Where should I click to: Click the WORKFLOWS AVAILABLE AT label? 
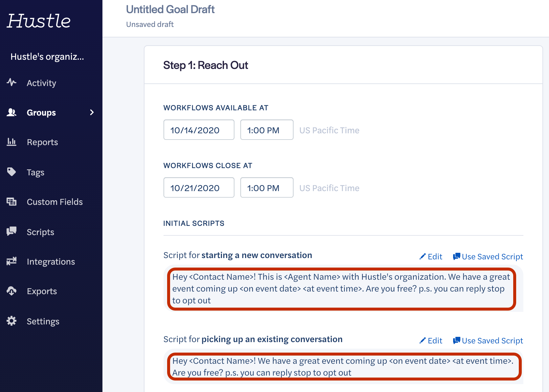(216, 108)
